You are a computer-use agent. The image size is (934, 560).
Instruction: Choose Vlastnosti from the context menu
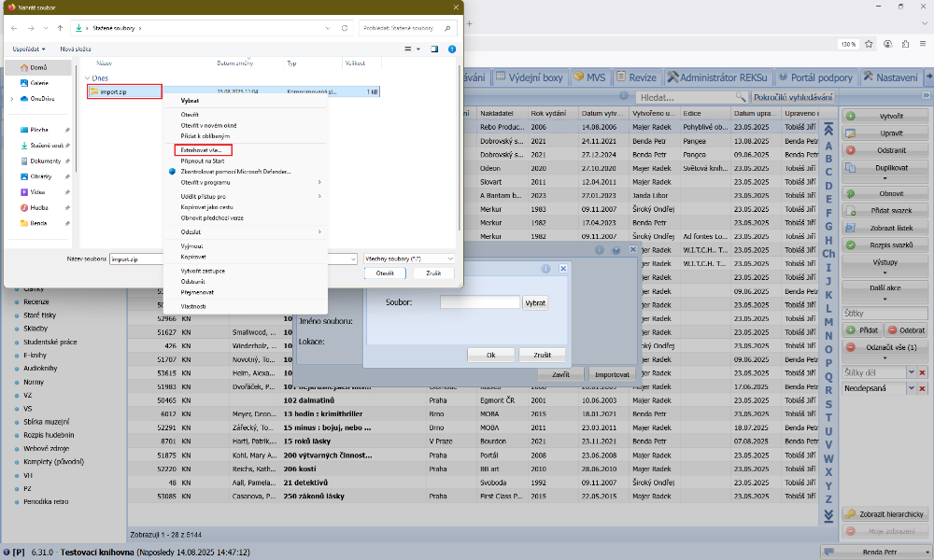tap(193, 306)
